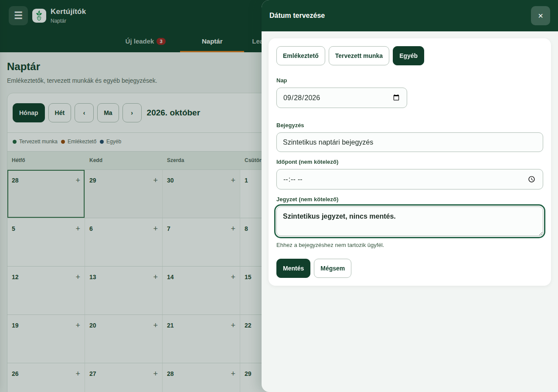Click the Időpont time field
This screenshot has height=392, width=558.
[x=410, y=179]
